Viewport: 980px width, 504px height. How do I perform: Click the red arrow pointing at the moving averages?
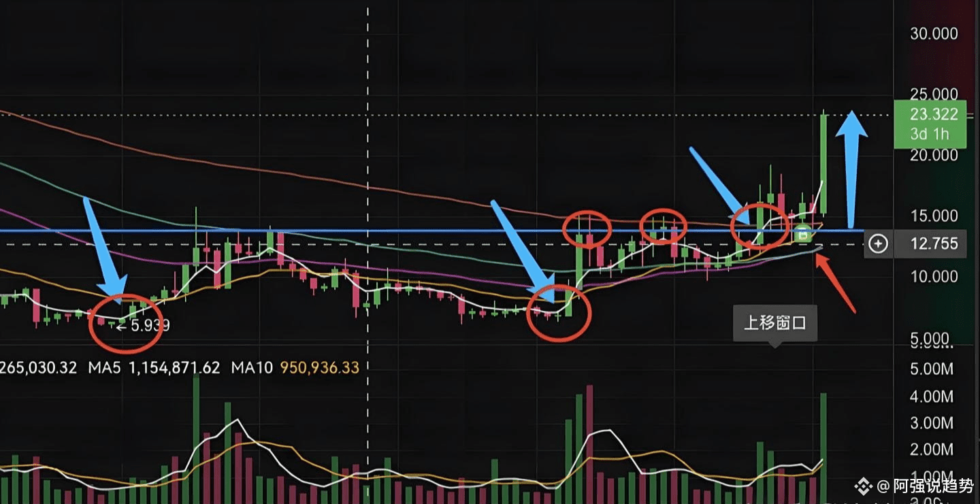pyautogui.click(x=836, y=283)
